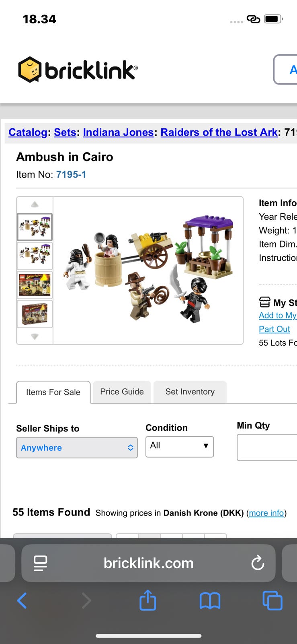Open Seller Ships to Anywhere dropdown

(77, 448)
